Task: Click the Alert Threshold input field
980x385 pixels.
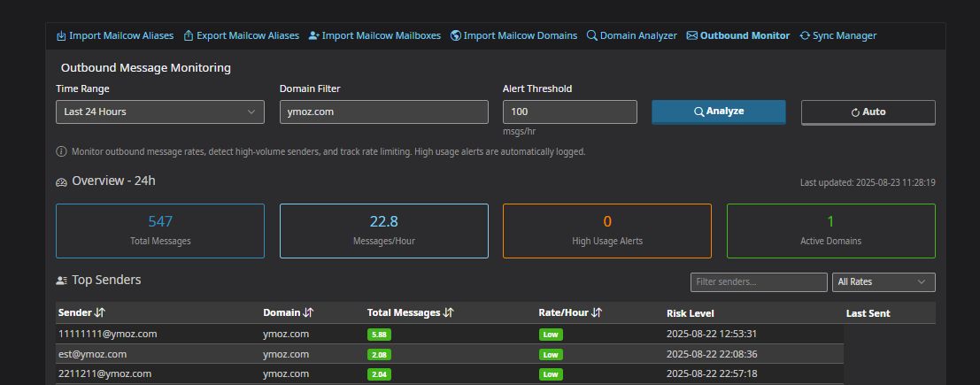Action: pyautogui.click(x=569, y=112)
